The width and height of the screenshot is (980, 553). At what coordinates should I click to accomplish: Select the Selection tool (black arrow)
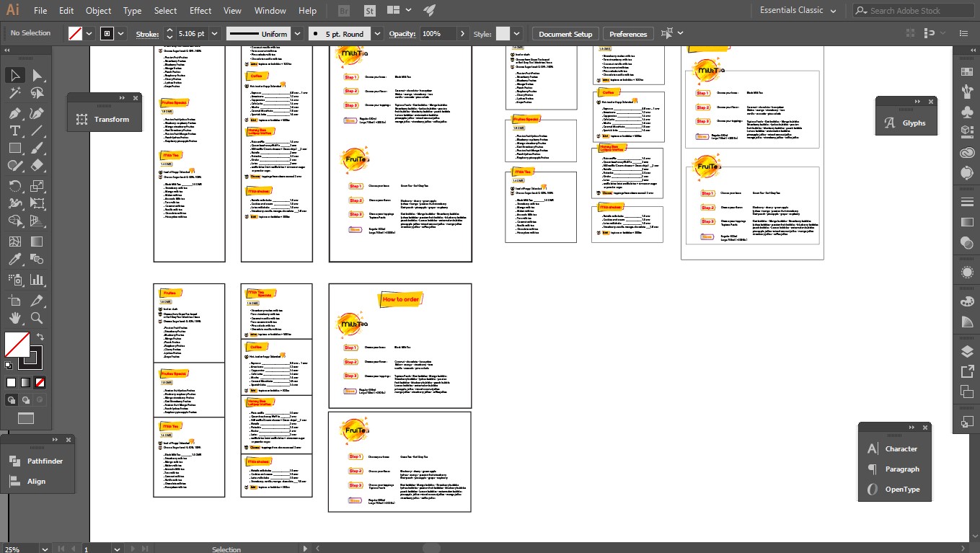pyautogui.click(x=14, y=75)
